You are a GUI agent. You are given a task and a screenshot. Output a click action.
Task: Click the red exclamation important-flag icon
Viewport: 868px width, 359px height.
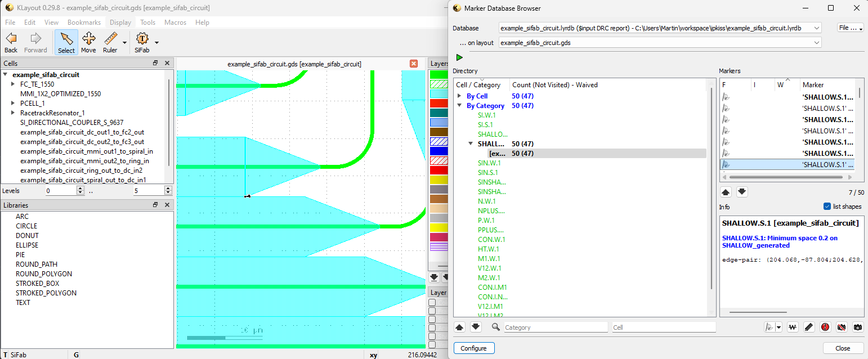click(825, 327)
